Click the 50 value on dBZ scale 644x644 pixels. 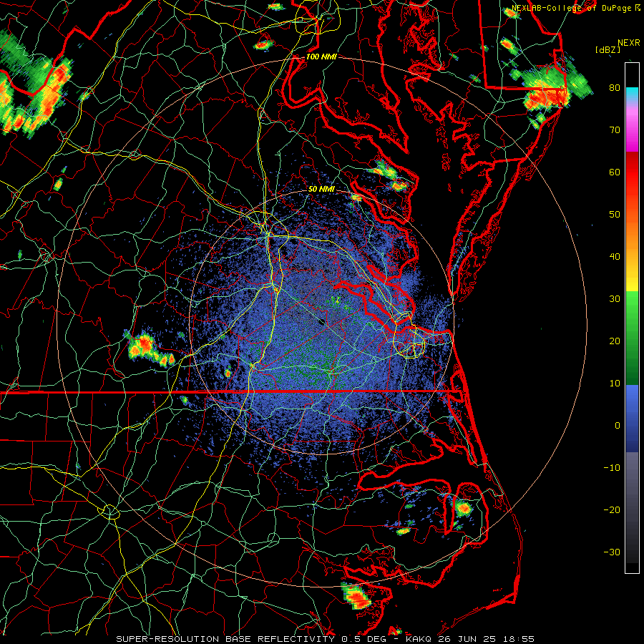[615, 215]
